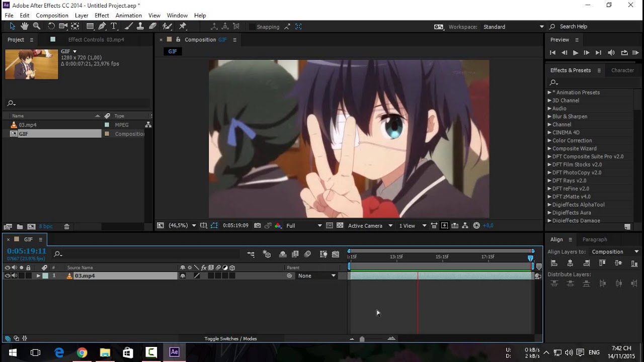
Task: Create a new folder in Project panel
Action: pos(20,227)
